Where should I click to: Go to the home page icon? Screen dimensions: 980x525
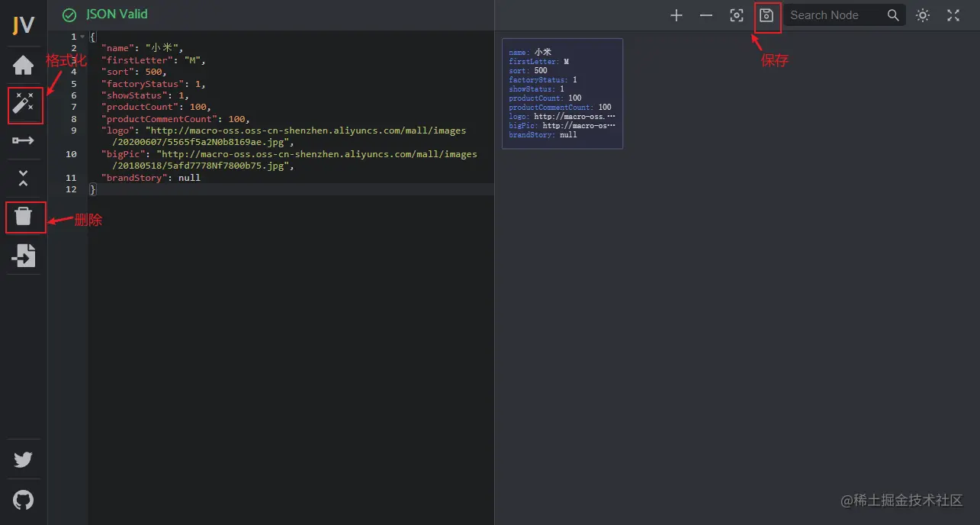pos(24,66)
